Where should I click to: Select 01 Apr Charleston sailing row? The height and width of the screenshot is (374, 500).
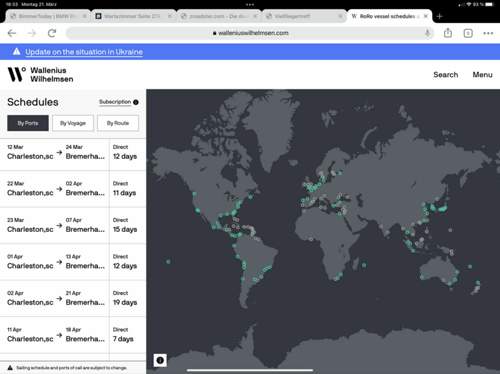[73, 262]
